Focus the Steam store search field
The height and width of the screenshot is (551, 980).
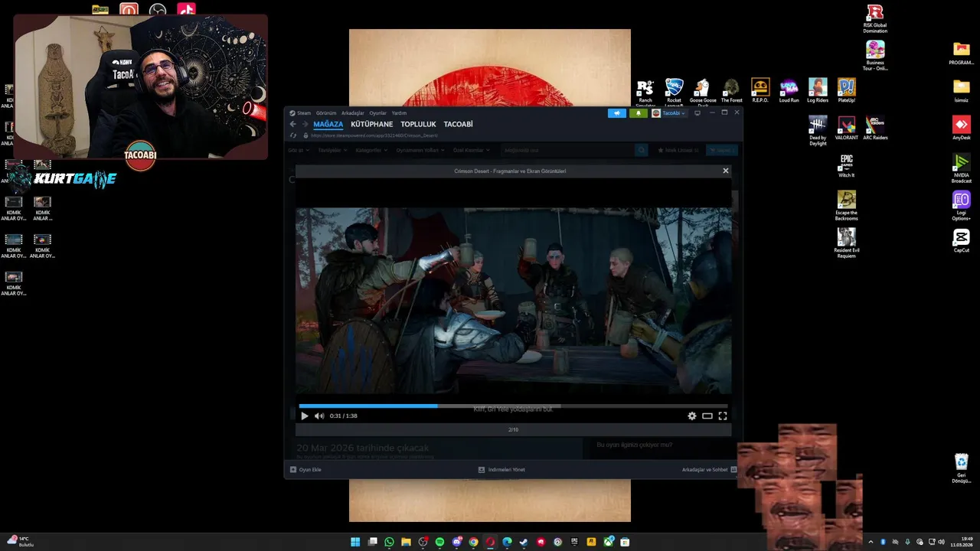coord(567,150)
